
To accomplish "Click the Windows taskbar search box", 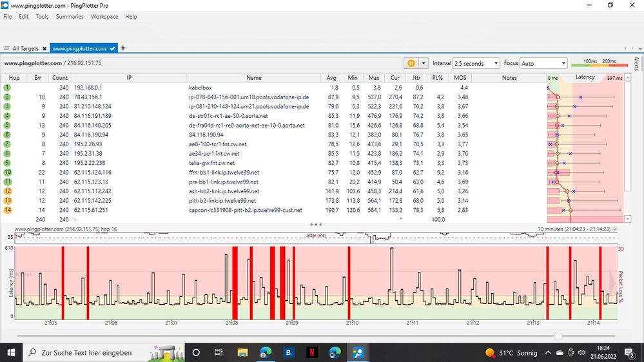I will [104, 352].
